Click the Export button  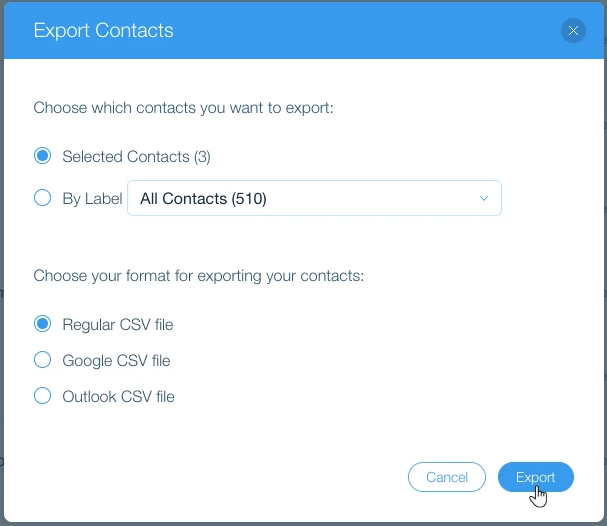535,477
